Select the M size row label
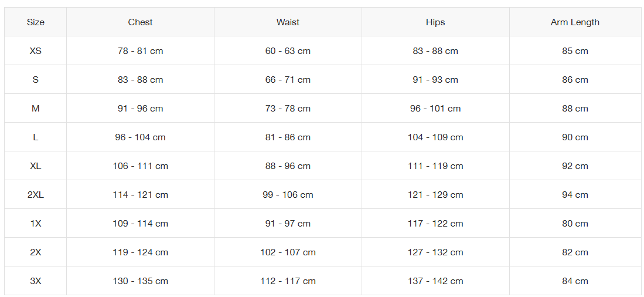 [35, 109]
